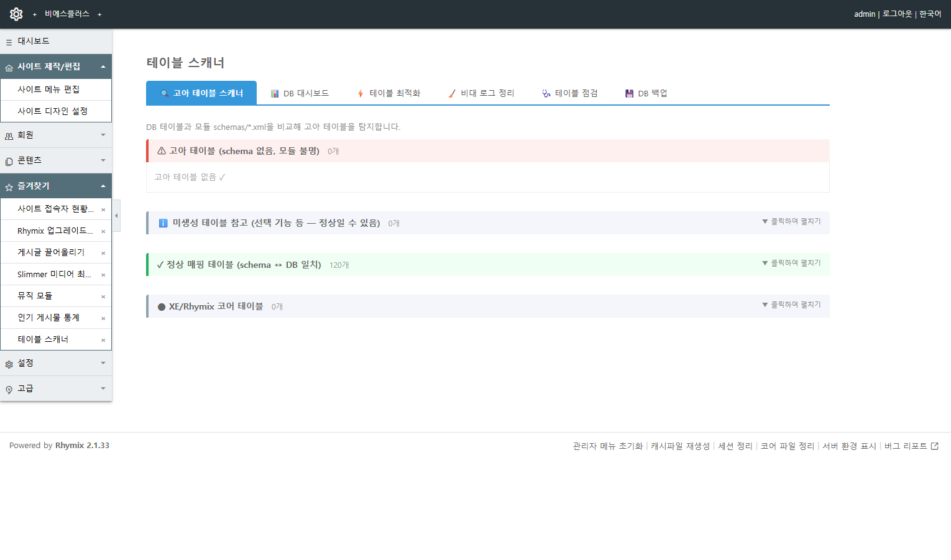
Task: Click the lightbulb icon beside 고급
Action: click(9, 390)
